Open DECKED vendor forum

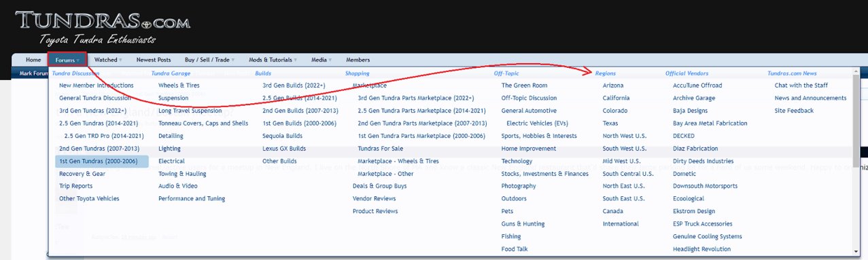tap(684, 136)
